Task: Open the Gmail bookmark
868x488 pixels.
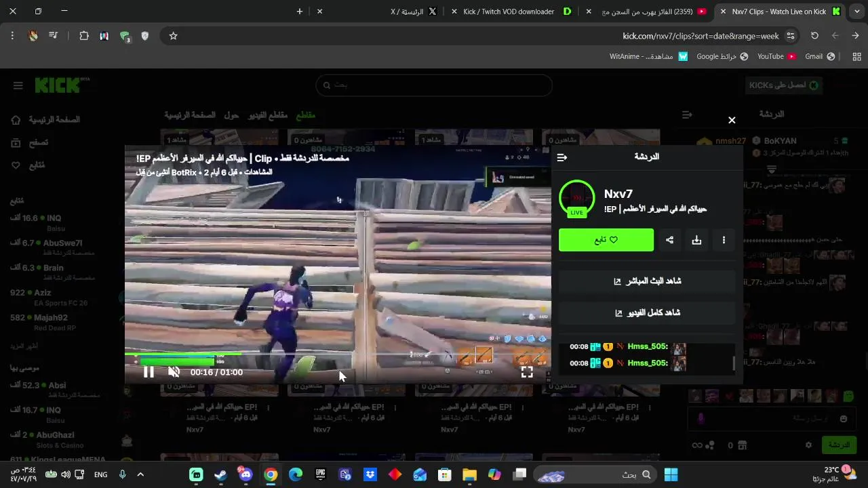Action: tap(819, 56)
